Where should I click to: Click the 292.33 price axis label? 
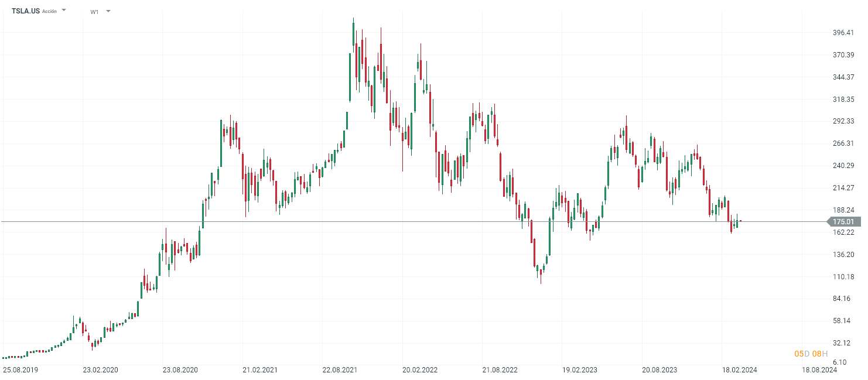[x=844, y=121]
